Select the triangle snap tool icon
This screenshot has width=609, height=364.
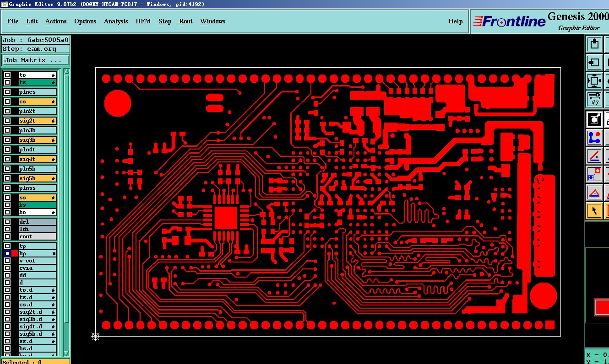pos(594,193)
